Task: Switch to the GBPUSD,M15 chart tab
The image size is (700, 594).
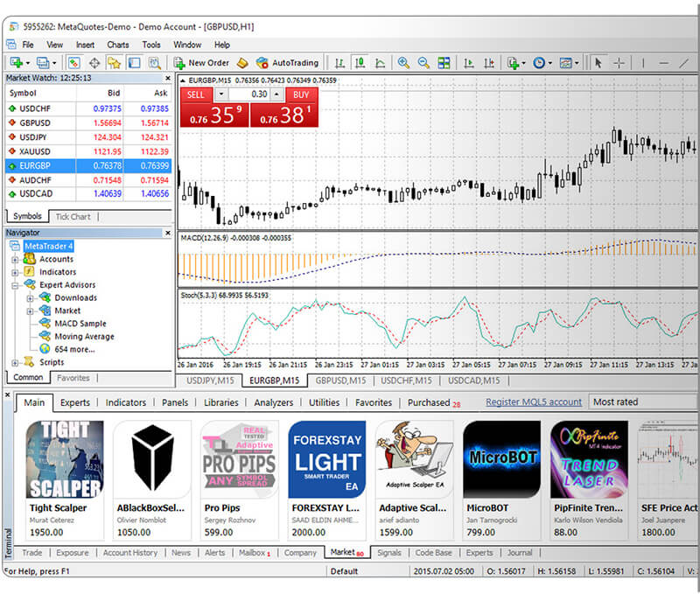Action: (340, 381)
